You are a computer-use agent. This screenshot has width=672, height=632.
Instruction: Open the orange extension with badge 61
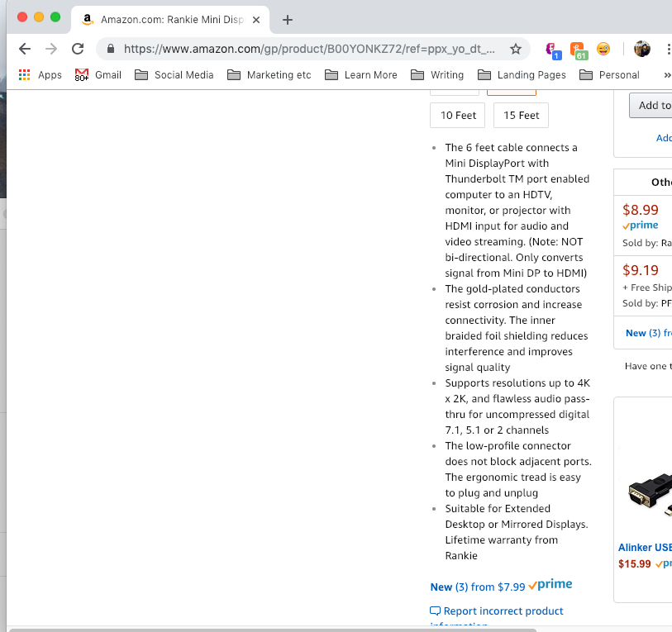(578, 50)
